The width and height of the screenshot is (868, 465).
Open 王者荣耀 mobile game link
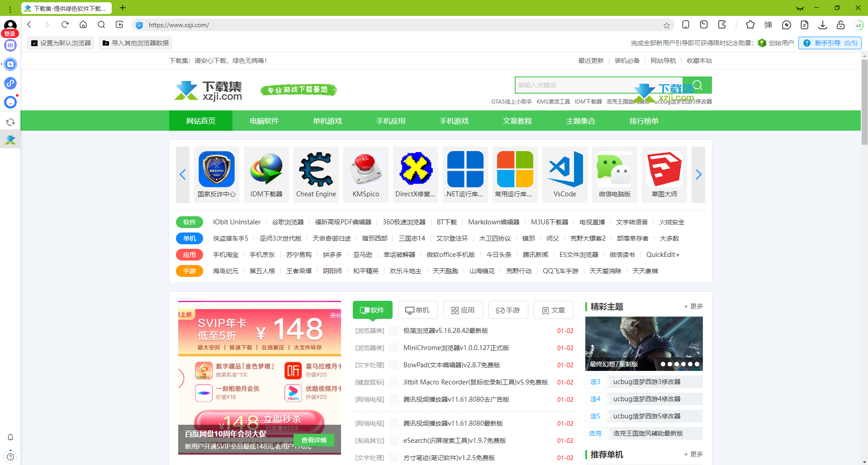(x=299, y=271)
